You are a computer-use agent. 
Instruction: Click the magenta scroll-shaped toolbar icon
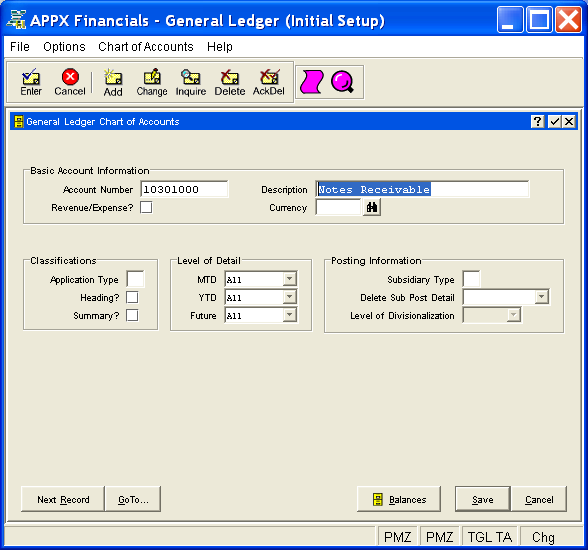point(312,82)
